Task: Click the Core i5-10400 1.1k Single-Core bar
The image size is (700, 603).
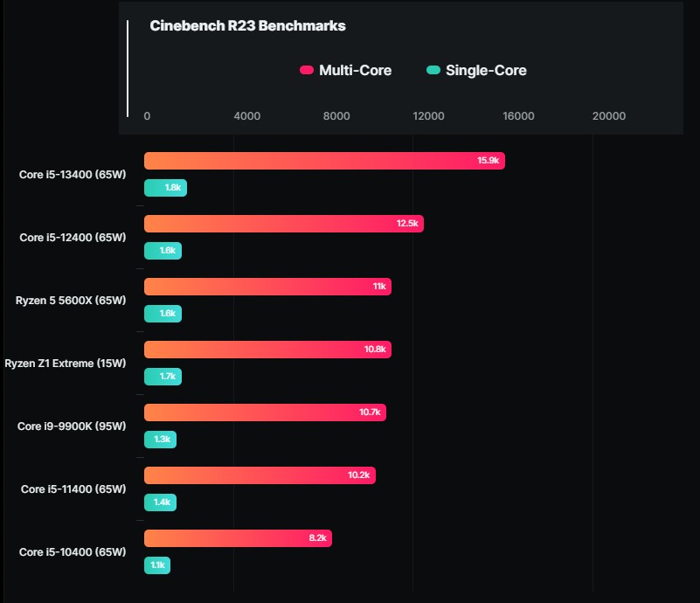Action: click(x=157, y=565)
